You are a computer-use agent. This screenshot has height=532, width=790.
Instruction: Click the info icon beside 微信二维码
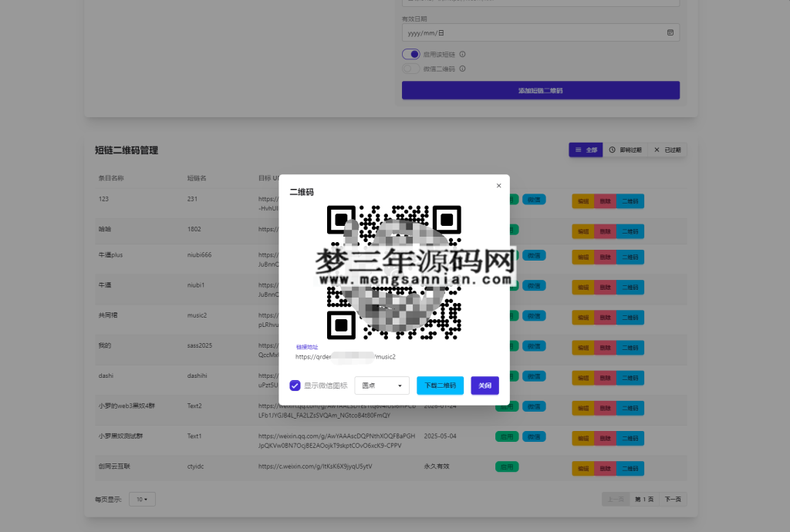click(x=463, y=69)
